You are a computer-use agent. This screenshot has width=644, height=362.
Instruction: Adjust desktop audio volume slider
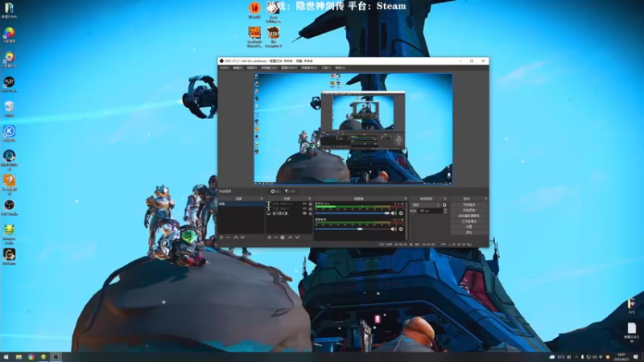353,229
